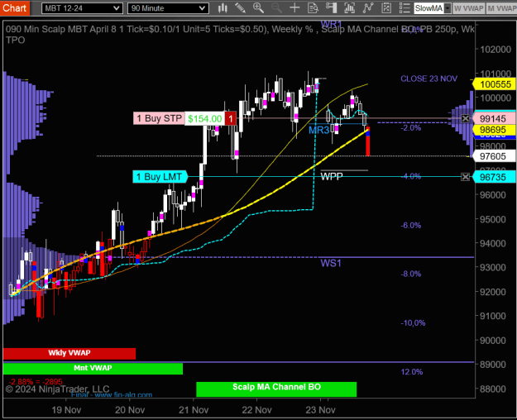Click the -2.0% weekly percent label
This screenshot has width=517, height=420.
tap(411, 128)
